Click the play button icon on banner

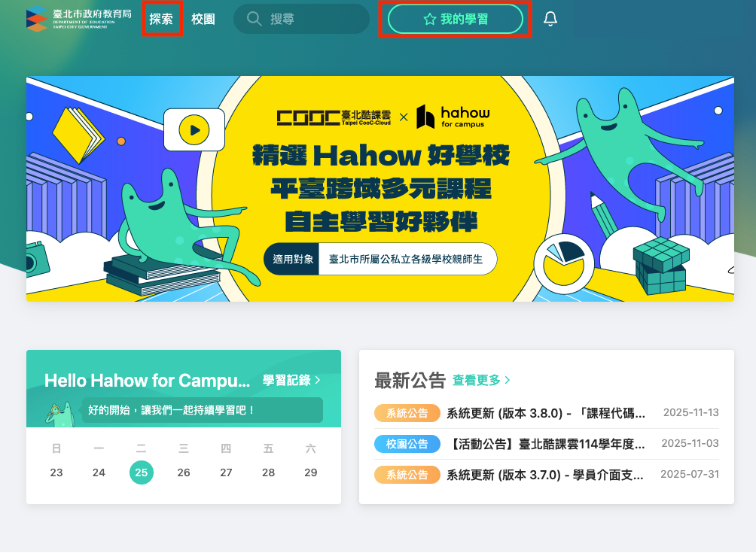(194, 130)
